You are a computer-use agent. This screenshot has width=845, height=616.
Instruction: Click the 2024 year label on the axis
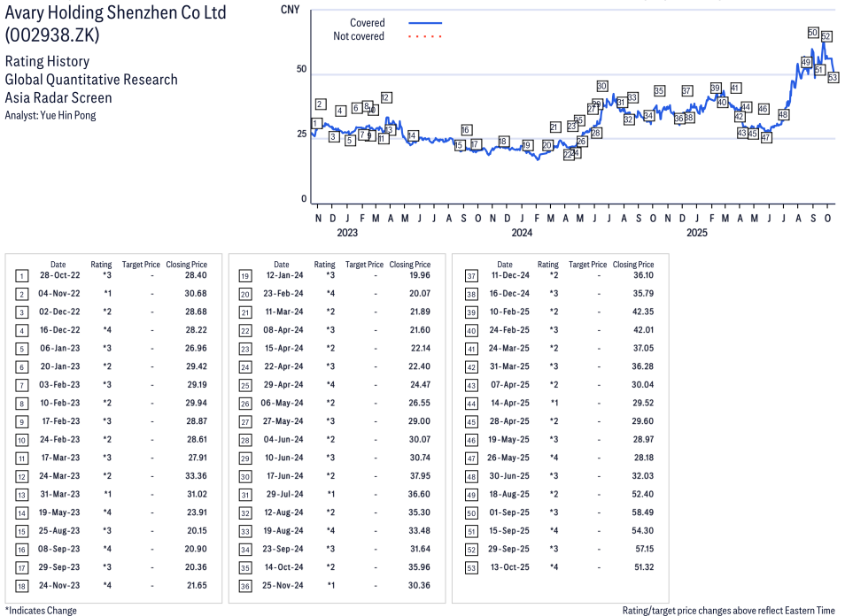[522, 233]
